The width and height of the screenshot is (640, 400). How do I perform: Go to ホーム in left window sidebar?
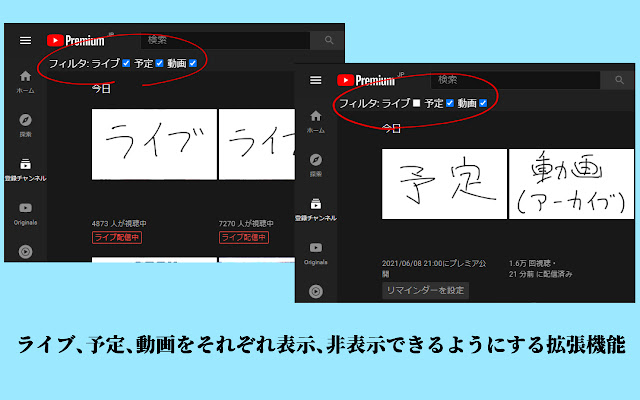(x=25, y=82)
